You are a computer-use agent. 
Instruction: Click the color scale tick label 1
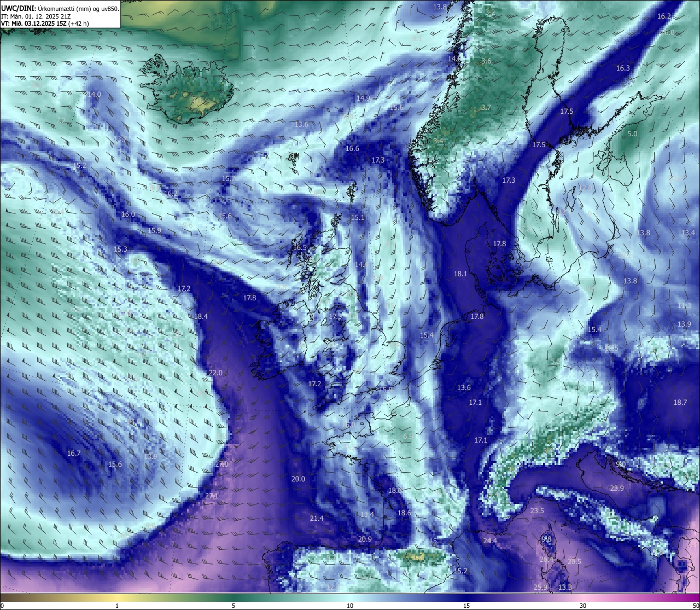pyautogui.click(x=116, y=606)
